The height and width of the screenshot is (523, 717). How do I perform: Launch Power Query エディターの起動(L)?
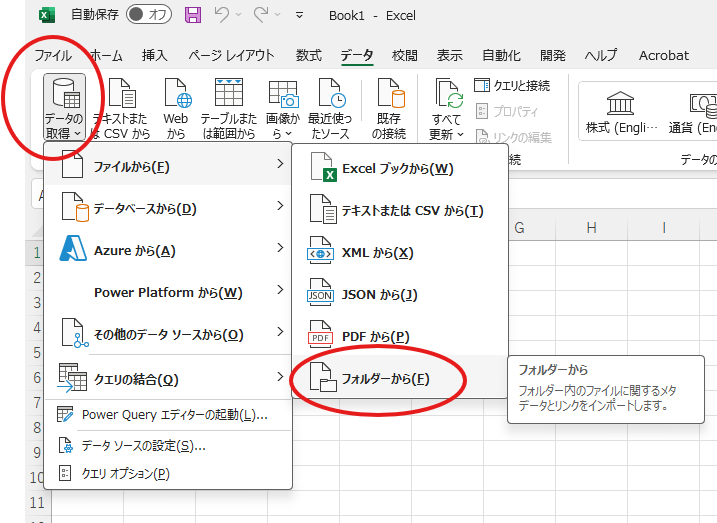point(168,415)
